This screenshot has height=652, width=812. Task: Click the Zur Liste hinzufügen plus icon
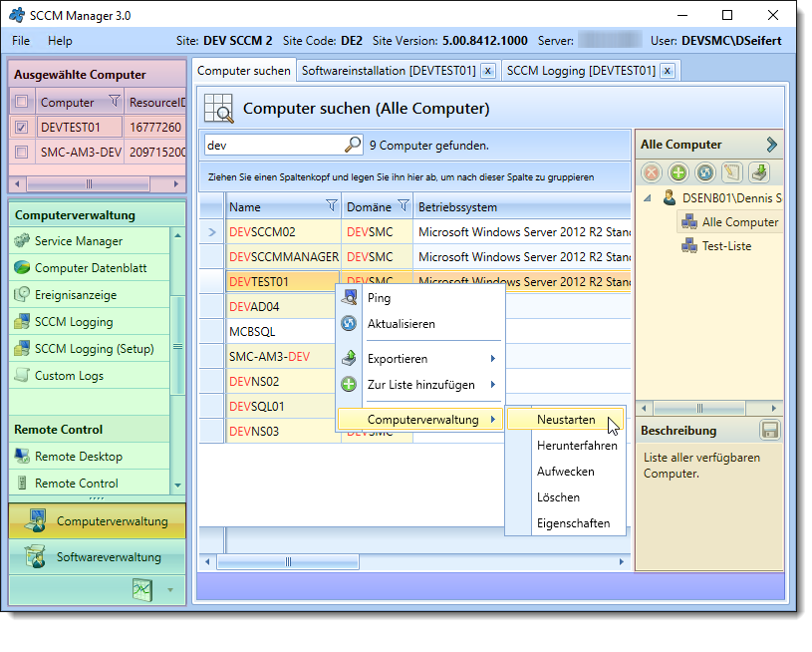point(349,384)
